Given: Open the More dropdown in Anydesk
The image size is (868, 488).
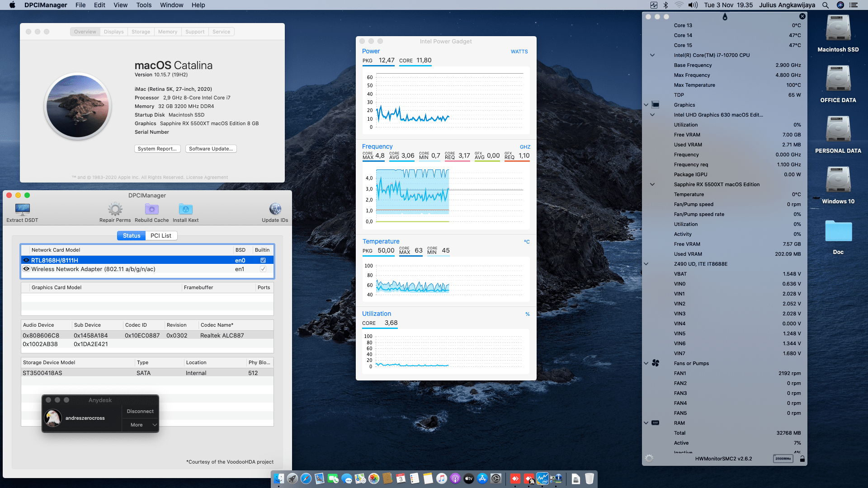Looking at the screenshot, I should (140, 425).
